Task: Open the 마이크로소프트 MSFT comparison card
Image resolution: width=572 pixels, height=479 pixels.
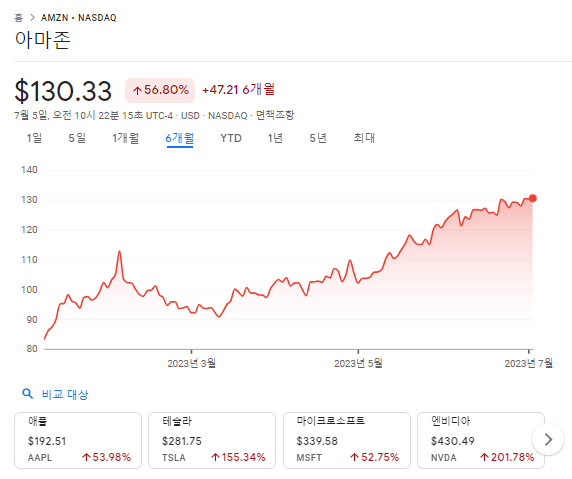Action: (x=347, y=440)
